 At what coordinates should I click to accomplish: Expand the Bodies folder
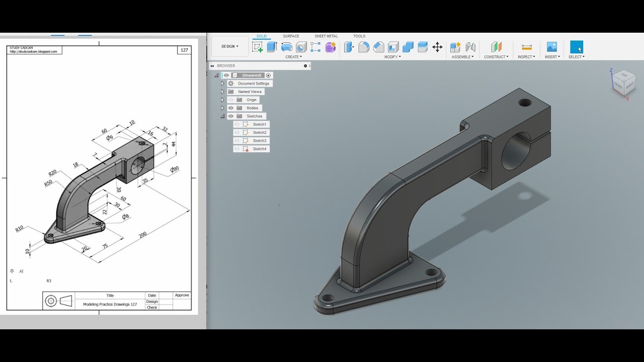pyautogui.click(x=222, y=108)
